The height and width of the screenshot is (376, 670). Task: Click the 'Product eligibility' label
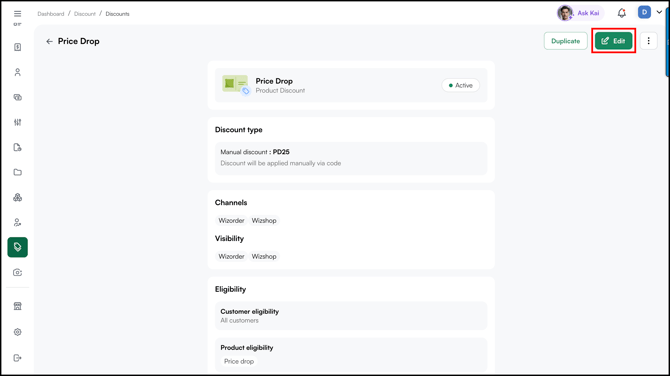247,348
